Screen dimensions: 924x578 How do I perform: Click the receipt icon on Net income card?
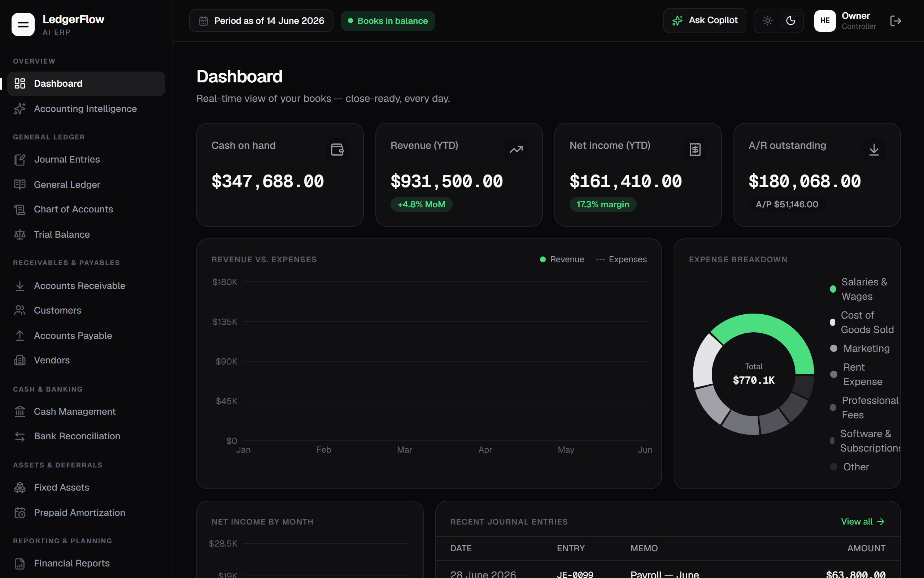695,150
